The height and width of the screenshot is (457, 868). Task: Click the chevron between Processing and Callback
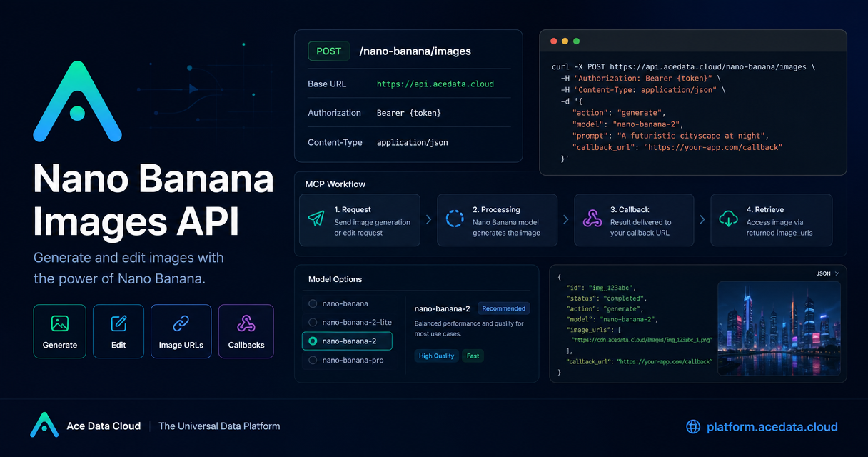pos(566,220)
